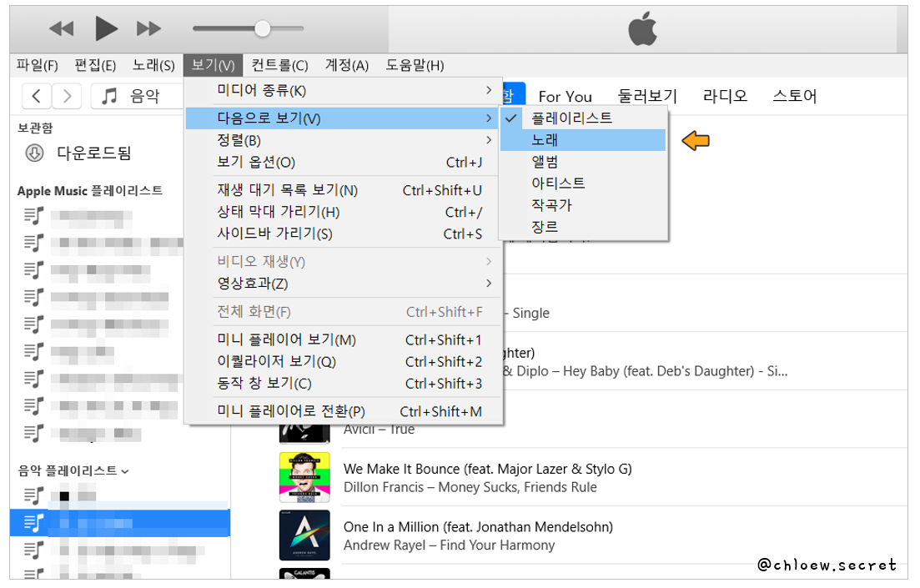Open the 도움말(H) menu
The width and height of the screenshot is (920, 588).
[x=415, y=65]
